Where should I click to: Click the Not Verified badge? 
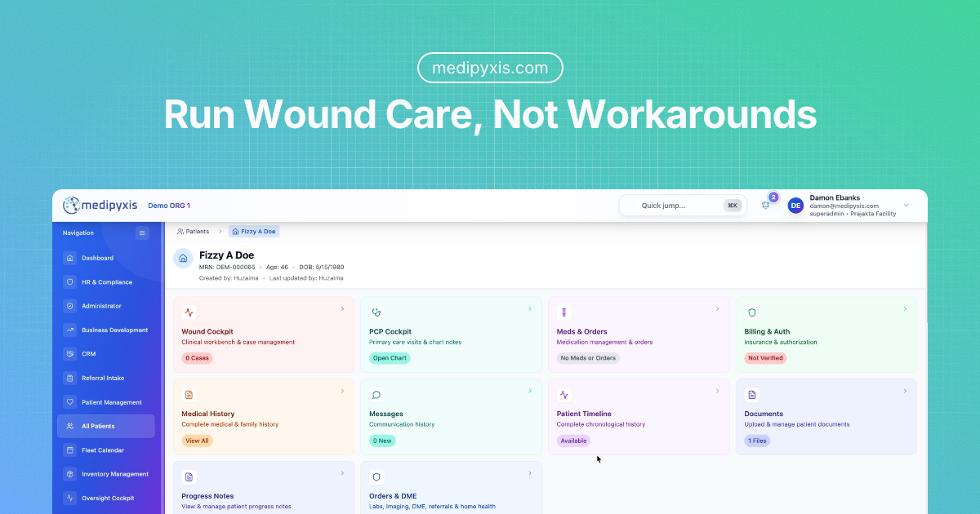click(765, 358)
